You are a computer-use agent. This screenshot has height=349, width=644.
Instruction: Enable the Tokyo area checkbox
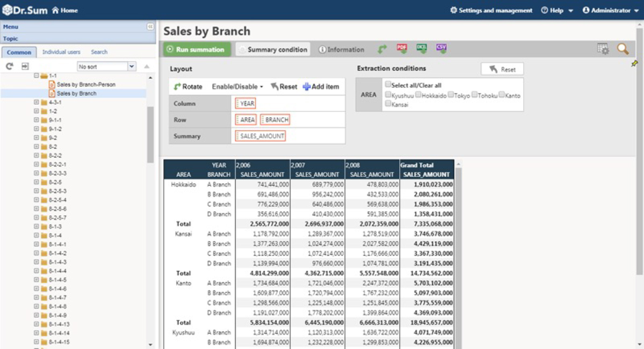click(451, 95)
